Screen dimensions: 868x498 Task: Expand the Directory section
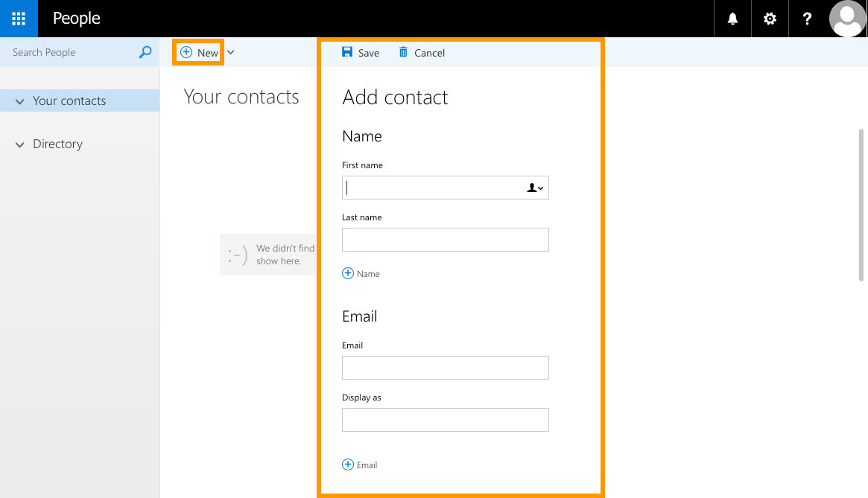(20, 144)
